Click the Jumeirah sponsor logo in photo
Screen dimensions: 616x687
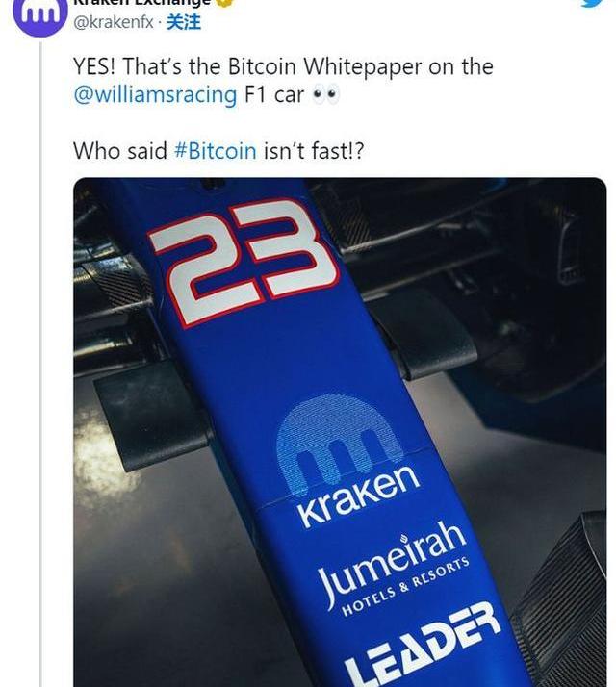pos(390,563)
